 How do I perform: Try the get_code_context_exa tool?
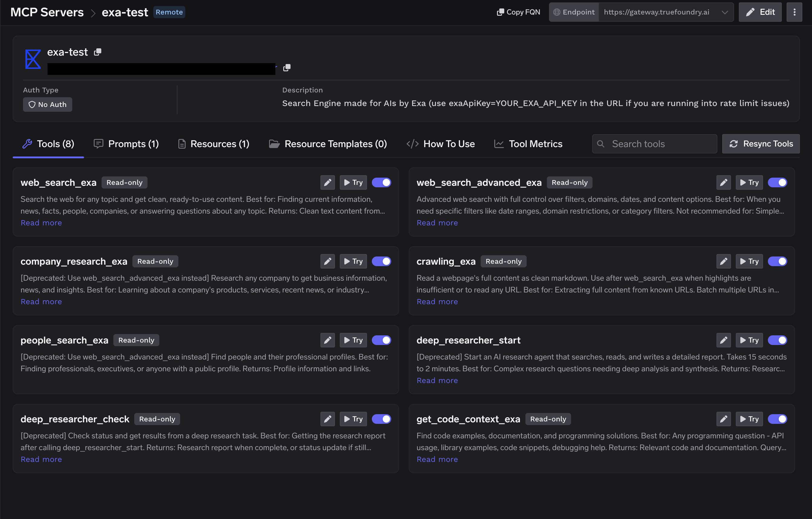pos(749,419)
